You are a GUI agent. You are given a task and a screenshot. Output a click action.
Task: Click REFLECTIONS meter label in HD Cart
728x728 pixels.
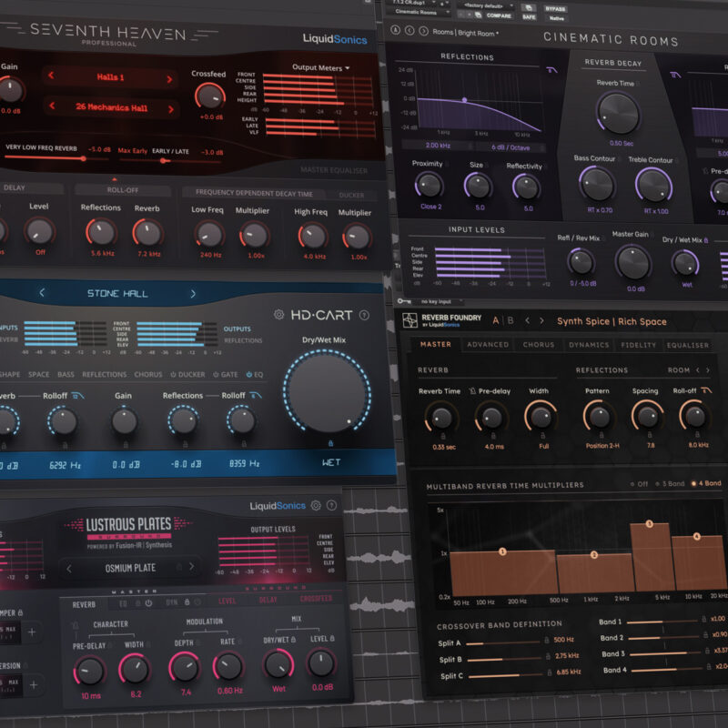pos(243,340)
